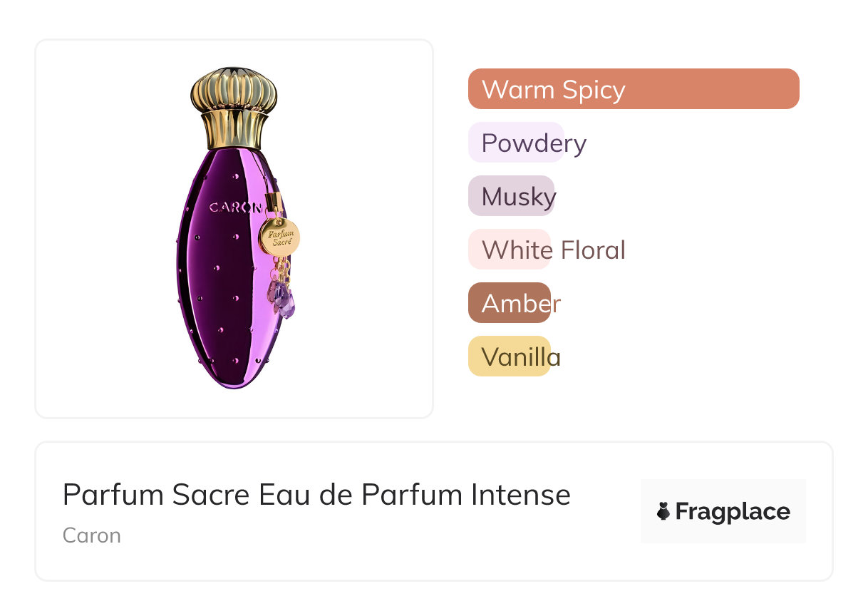Choose the Musky accord bar

[x=511, y=196]
